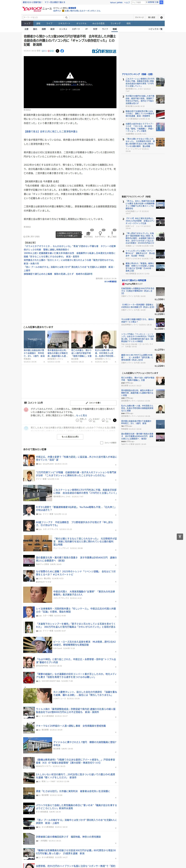Open ピート・ローズ氏の永久追放を解消 article
186x868 pixels.
point(84,643)
